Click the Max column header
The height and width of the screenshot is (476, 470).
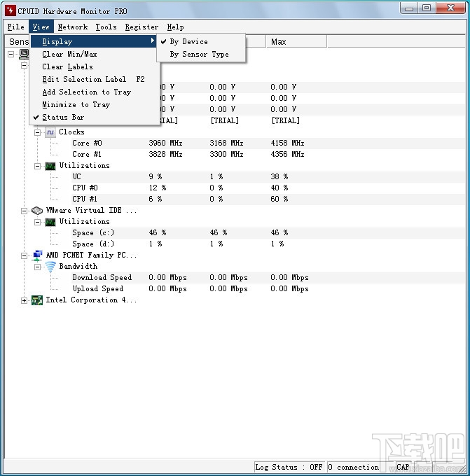point(296,41)
